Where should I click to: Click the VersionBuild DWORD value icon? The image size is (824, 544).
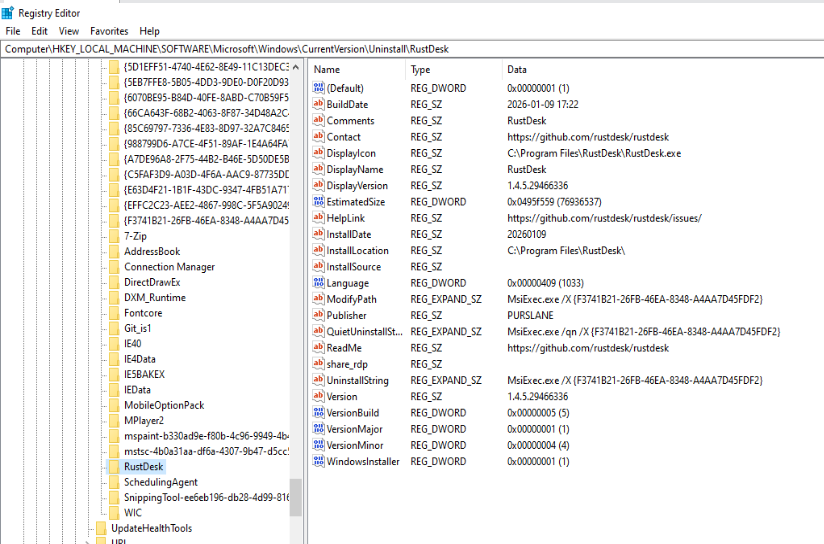[x=318, y=413]
